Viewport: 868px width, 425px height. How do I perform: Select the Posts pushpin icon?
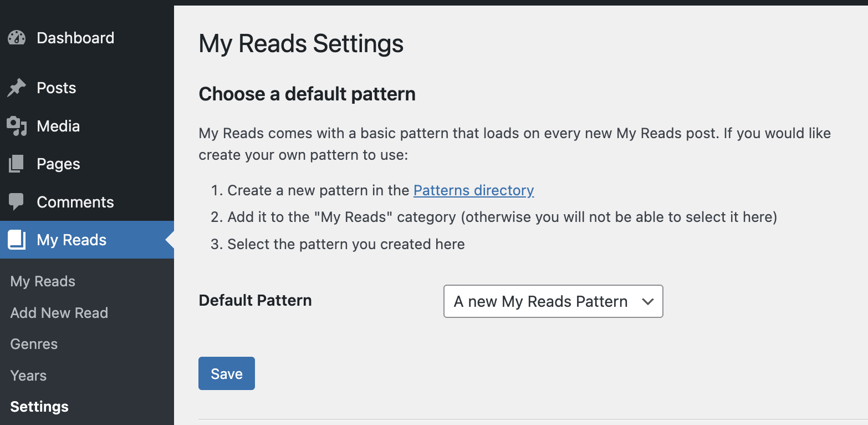tap(17, 87)
